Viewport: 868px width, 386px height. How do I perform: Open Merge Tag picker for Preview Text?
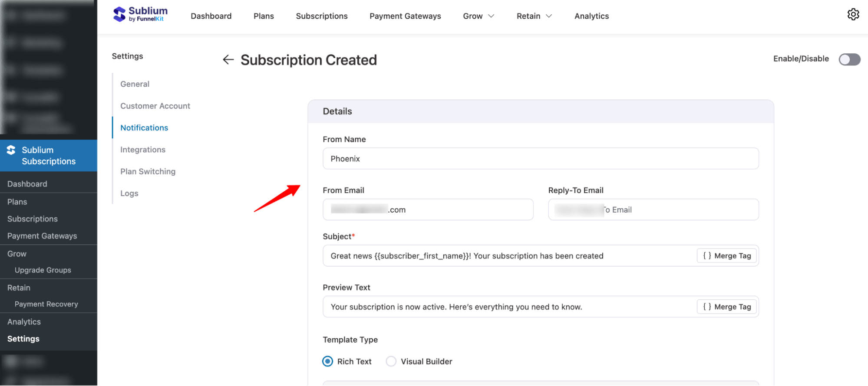pos(726,307)
